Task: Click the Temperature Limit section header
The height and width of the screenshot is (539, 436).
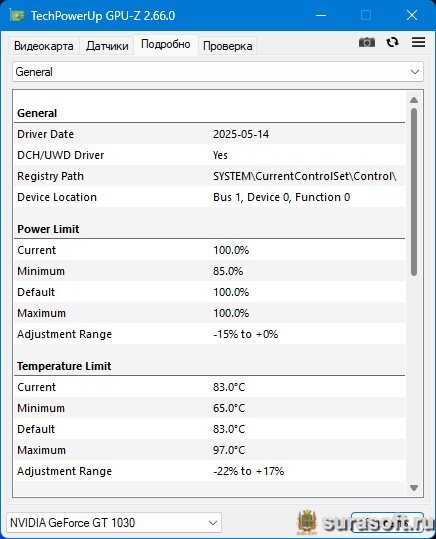Action: (64, 366)
